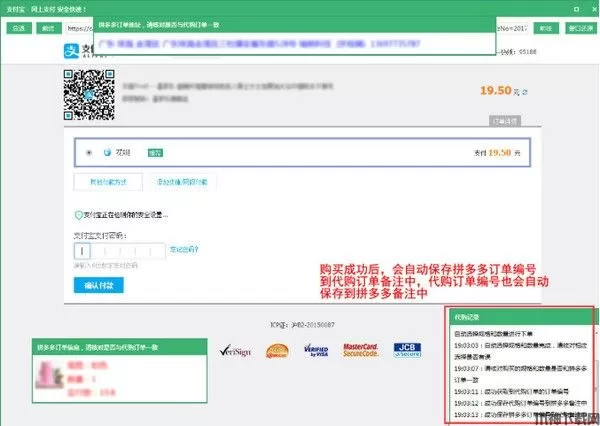This screenshot has width=600, height=426.
Task: Select the 花呗 payment radio button
Action: pos(89,152)
